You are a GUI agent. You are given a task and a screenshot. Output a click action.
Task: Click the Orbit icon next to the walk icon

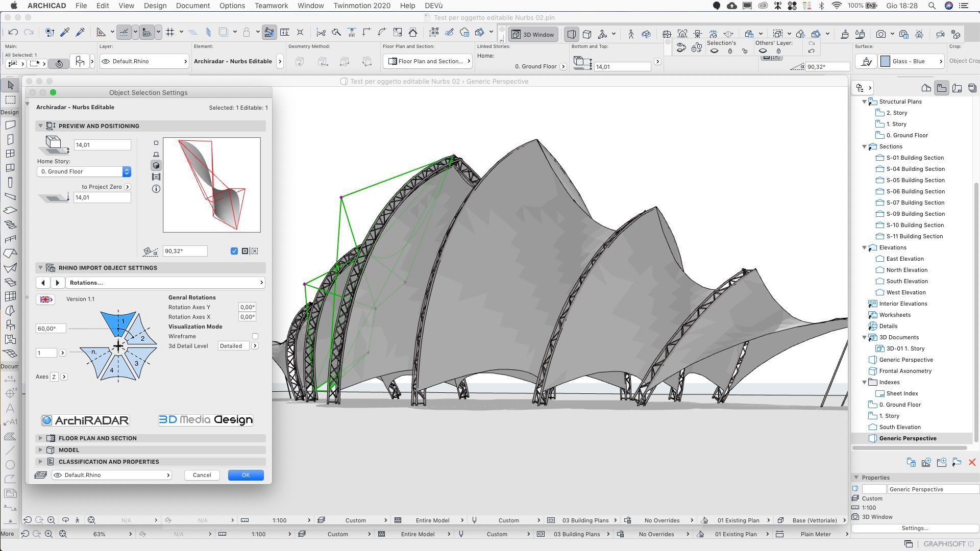[x=647, y=34]
